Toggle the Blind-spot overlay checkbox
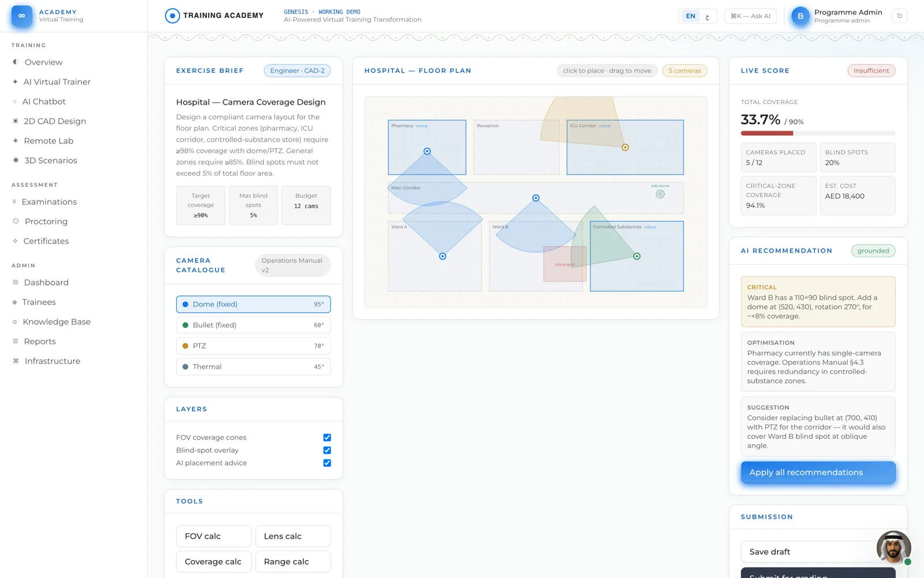The width and height of the screenshot is (924, 578). [327, 450]
